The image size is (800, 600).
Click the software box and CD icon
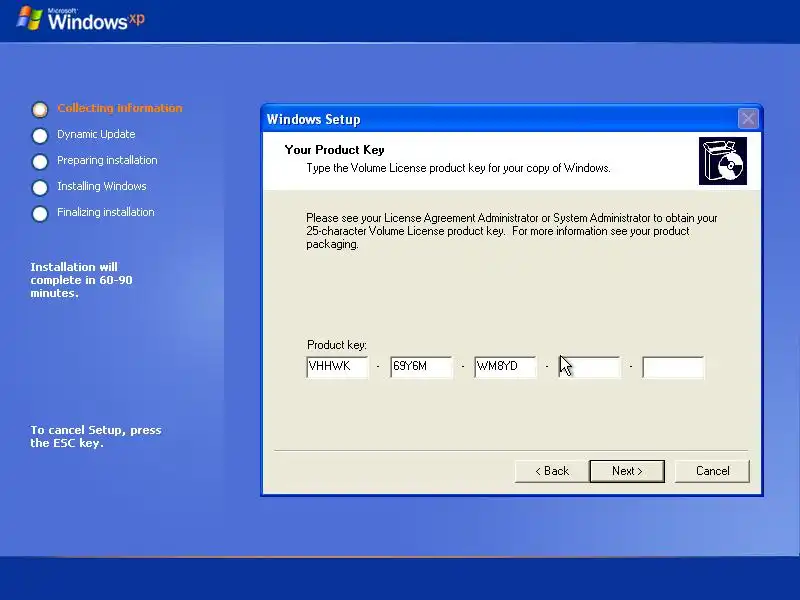[x=722, y=161]
